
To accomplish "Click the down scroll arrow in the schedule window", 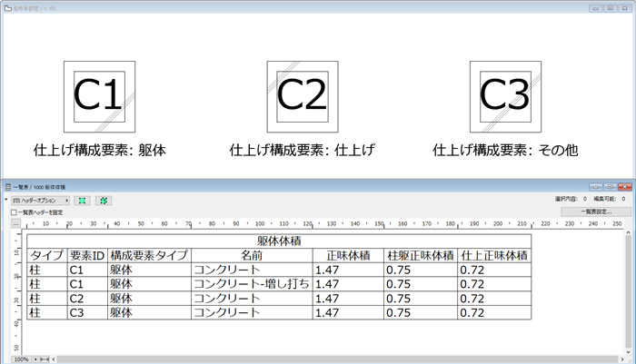I will click(x=629, y=352).
